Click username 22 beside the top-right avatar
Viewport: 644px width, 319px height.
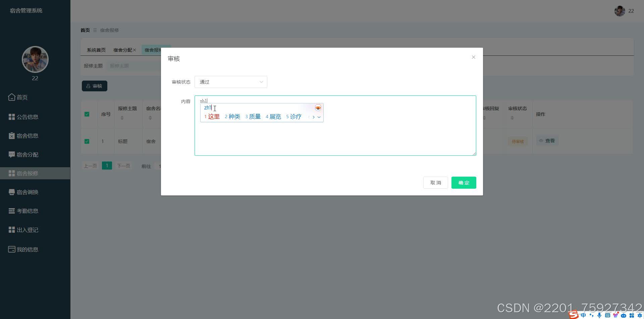pos(631,11)
